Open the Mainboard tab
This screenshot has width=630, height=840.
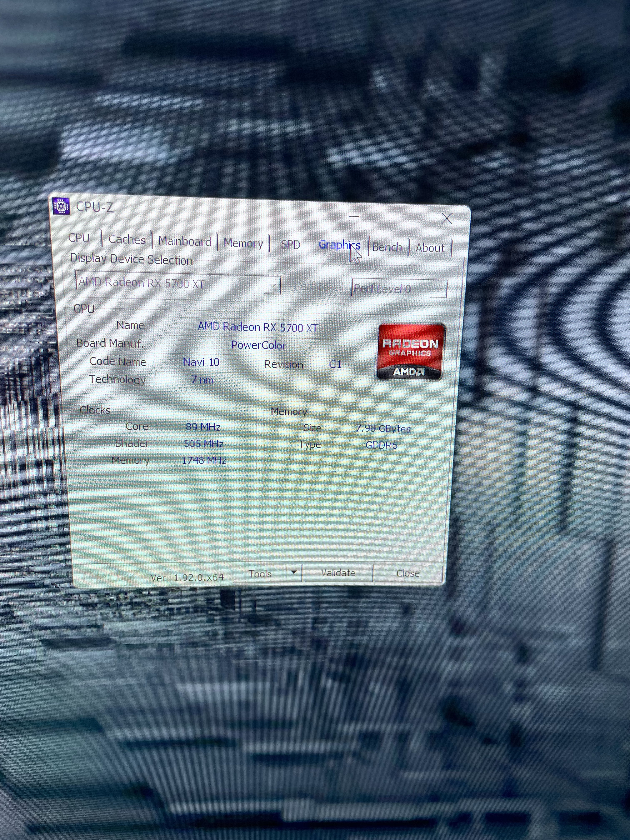point(185,241)
